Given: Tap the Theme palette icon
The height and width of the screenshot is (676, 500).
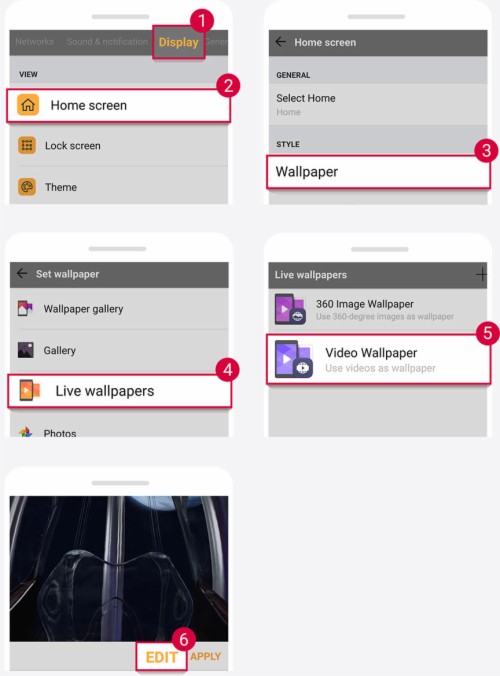Looking at the screenshot, I should [27, 187].
